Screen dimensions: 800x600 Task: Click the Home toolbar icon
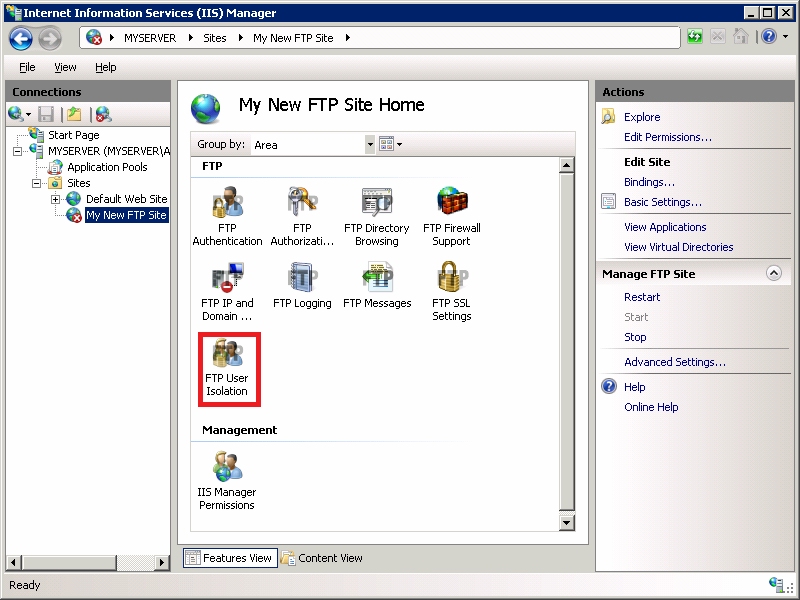pyautogui.click(x=740, y=36)
